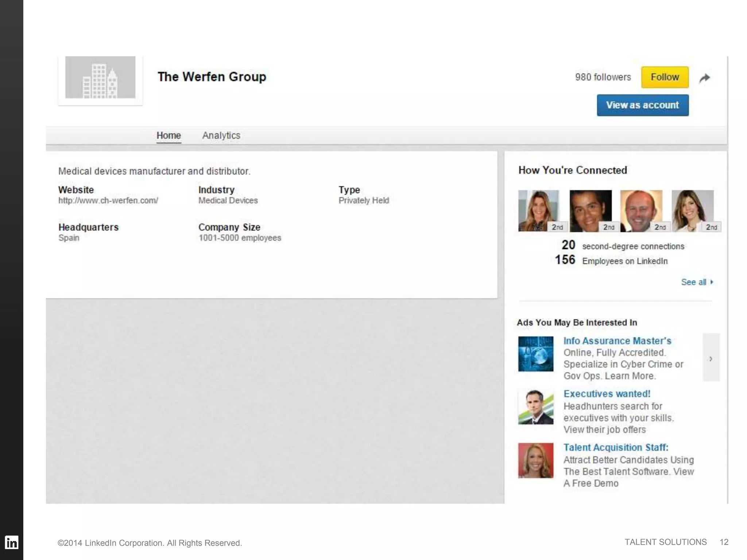747x560 pixels.
Task: Switch to the Home tab
Action: coord(169,136)
